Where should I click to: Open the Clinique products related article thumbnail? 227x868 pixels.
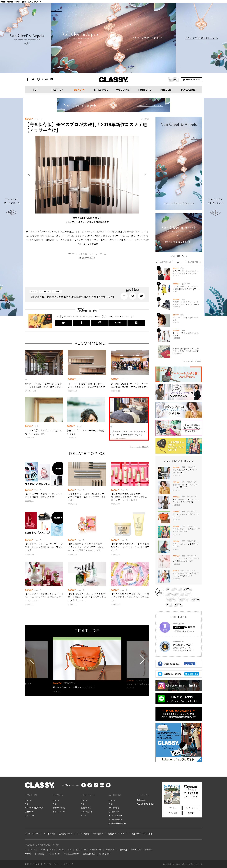pyautogui.click(x=130, y=524)
